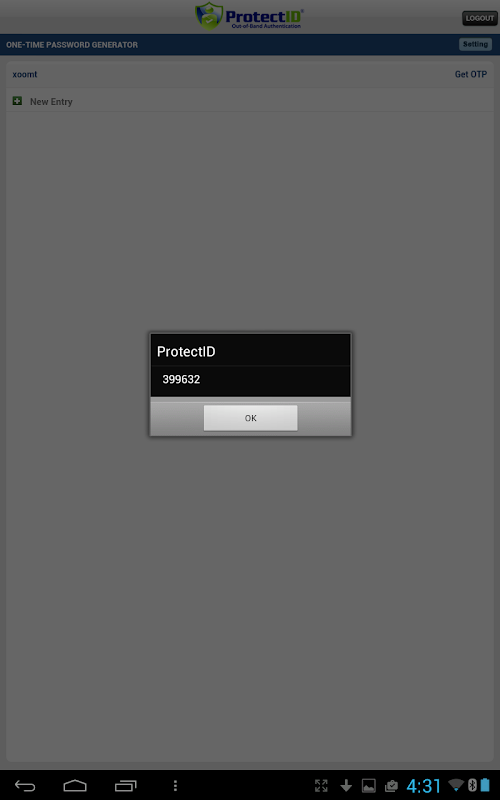Viewport: 500px width, 800px height.
Task: Tap the Wi-Fi signal icon
Action: pyautogui.click(x=456, y=785)
